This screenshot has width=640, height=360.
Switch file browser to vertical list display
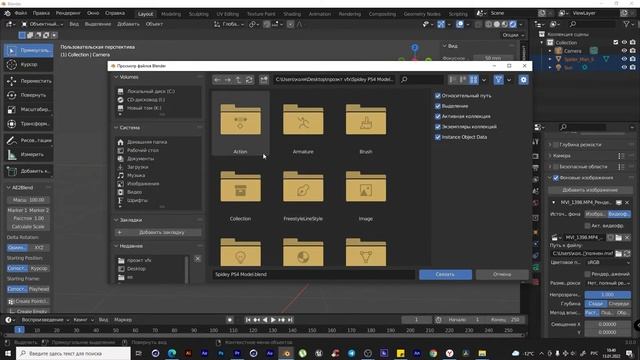pyautogui.click(x=453, y=80)
